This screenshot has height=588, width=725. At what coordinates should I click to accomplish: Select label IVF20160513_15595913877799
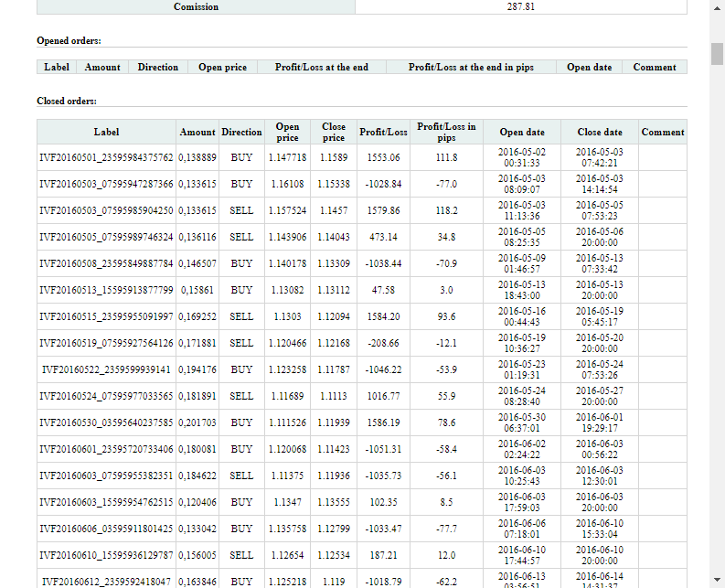point(106,290)
